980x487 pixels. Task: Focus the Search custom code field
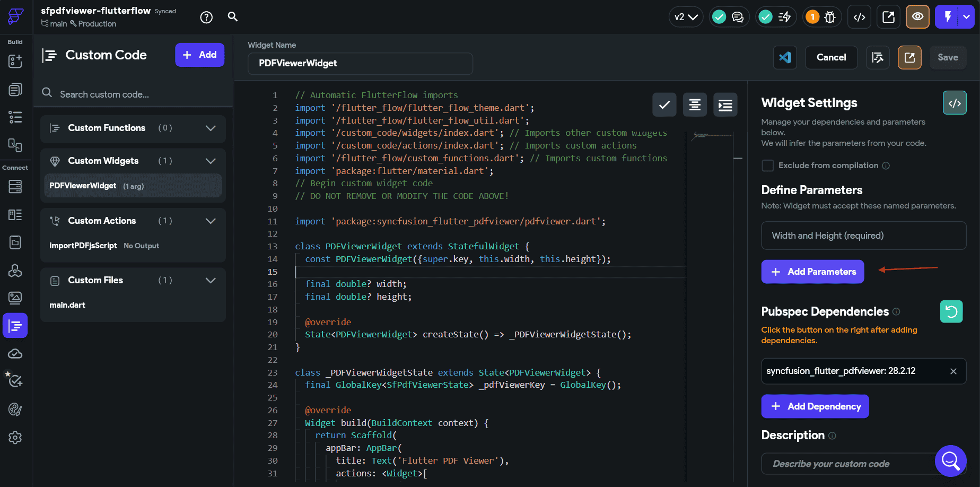point(133,94)
